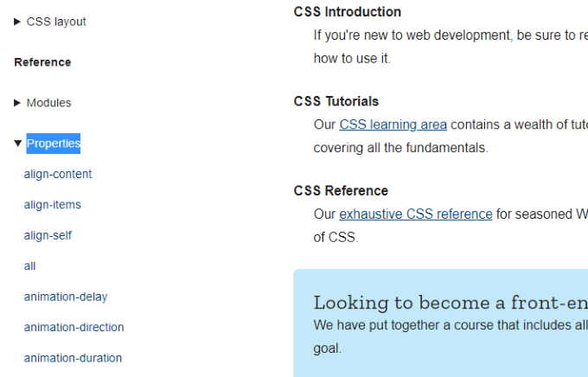Image resolution: width=588 pixels, height=377 pixels.
Task: Click the CSS Tutorials heading
Action: coord(336,101)
